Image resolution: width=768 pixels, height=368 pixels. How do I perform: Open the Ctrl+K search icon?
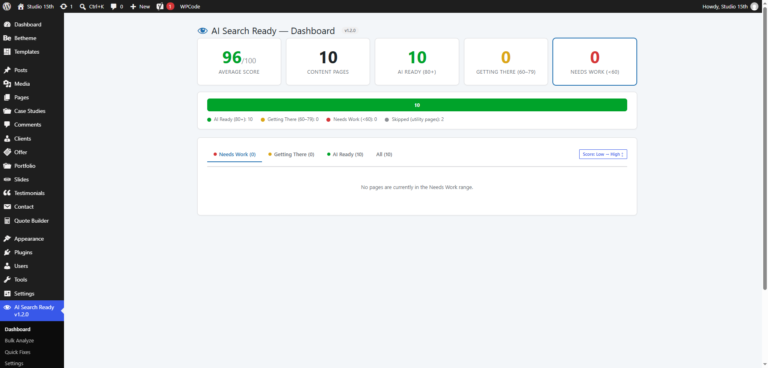(x=82, y=6)
